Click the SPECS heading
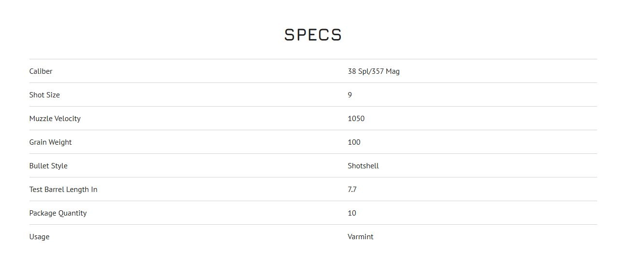Image resolution: width=644 pixels, height=259 pixels. pyautogui.click(x=313, y=35)
